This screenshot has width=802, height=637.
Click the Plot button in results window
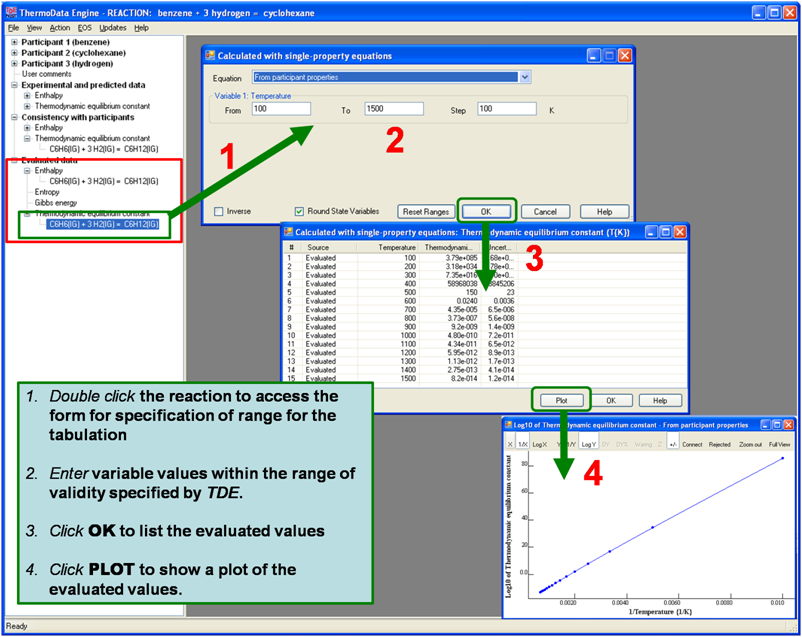(x=561, y=400)
